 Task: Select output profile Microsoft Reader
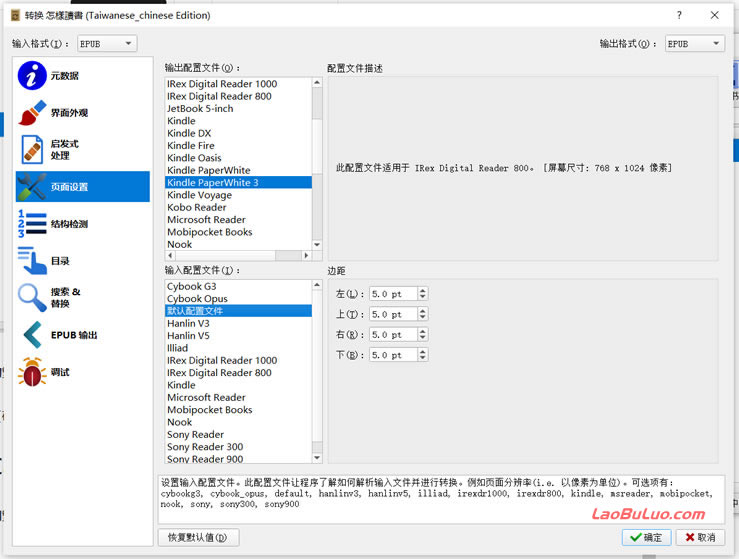point(238,219)
